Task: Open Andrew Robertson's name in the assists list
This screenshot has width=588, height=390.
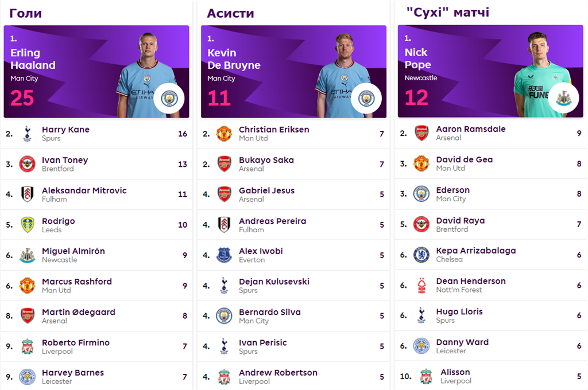Action: (x=278, y=373)
